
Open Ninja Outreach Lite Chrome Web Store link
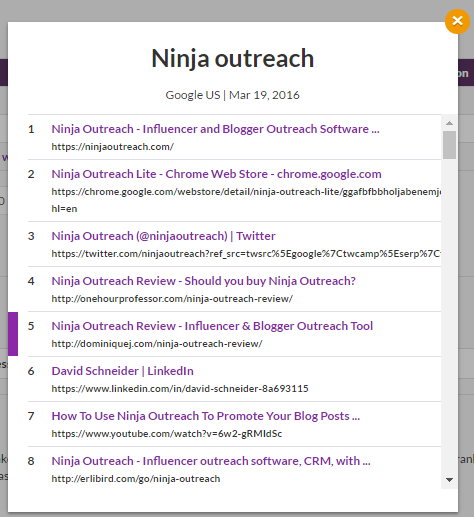[216, 174]
